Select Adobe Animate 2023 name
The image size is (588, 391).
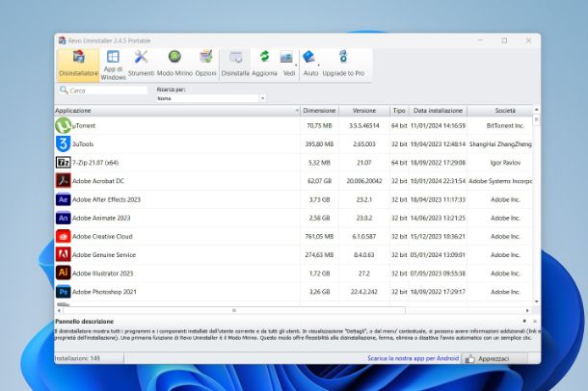[101, 218]
